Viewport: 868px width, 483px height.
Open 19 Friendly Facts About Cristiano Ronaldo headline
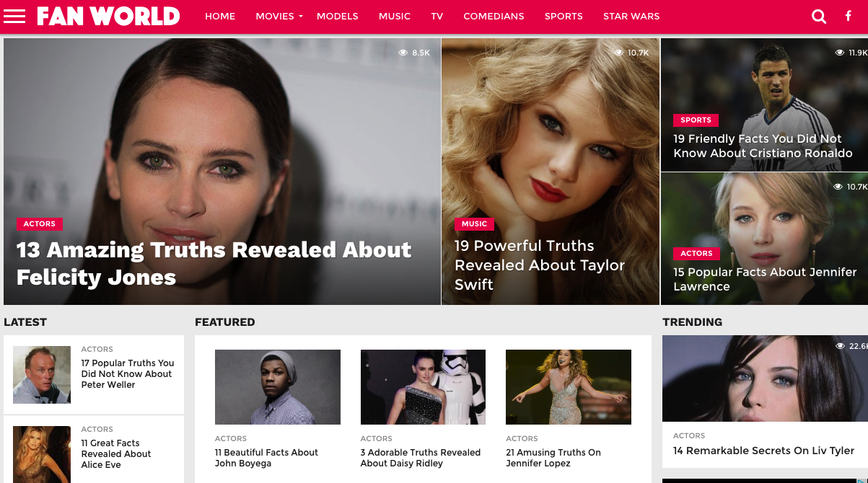763,146
